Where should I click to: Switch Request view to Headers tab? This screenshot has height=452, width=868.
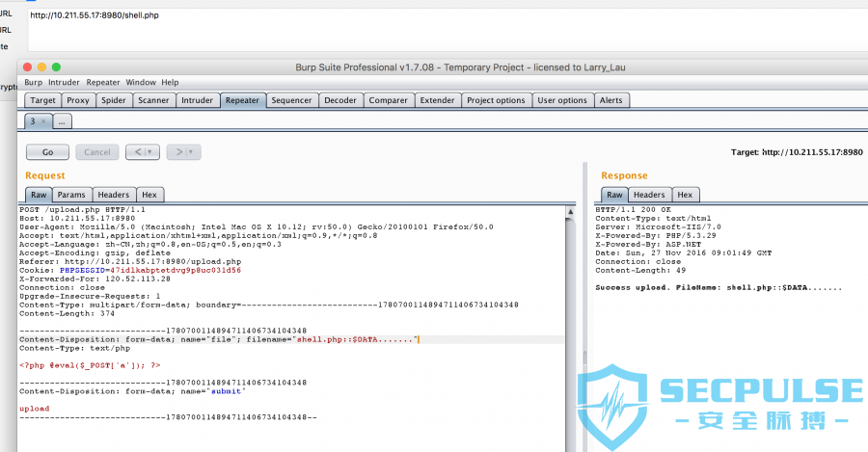[114, 195]
